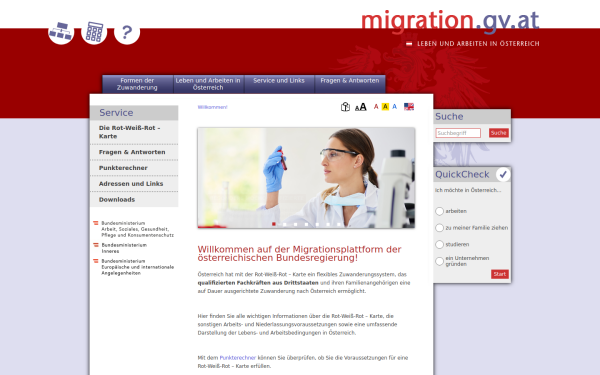600x375 pixels.
Task: Click 'Leben und Arbeiten in Österreich' slogan
Action: 478,44
